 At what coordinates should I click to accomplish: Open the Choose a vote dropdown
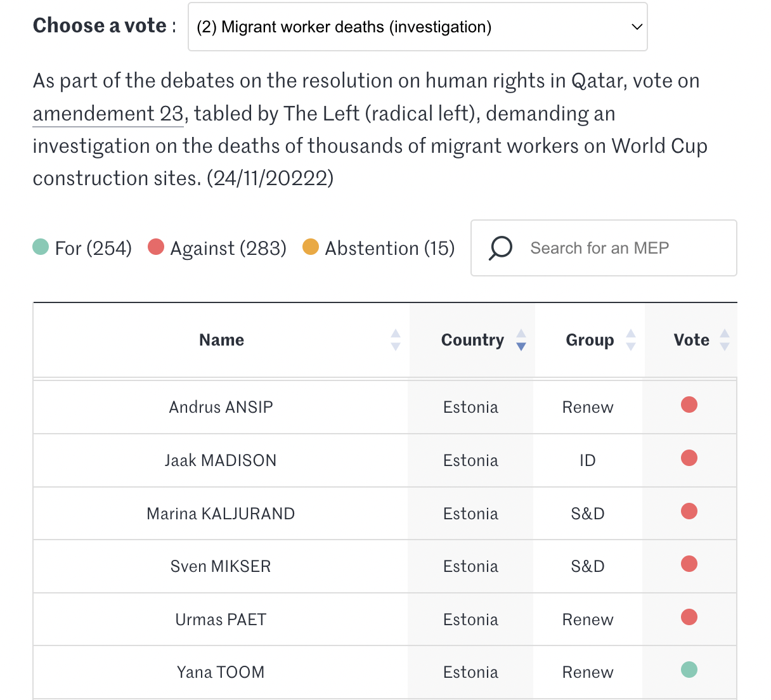click(x=417, y=27)
